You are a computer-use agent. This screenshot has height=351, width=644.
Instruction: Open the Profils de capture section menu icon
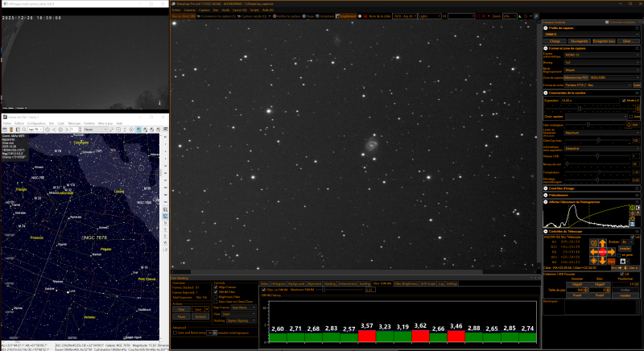tap(637, 28)
